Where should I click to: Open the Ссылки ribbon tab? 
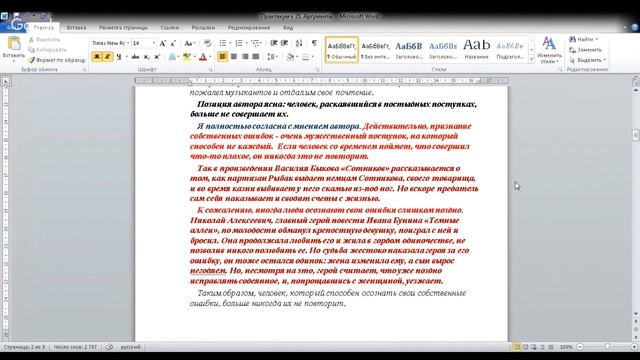170,28
